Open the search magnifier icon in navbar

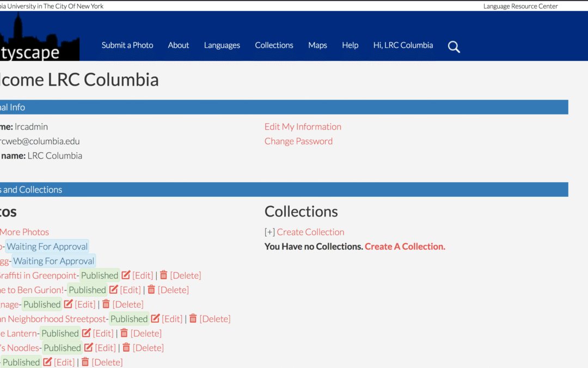click(454, 47)
